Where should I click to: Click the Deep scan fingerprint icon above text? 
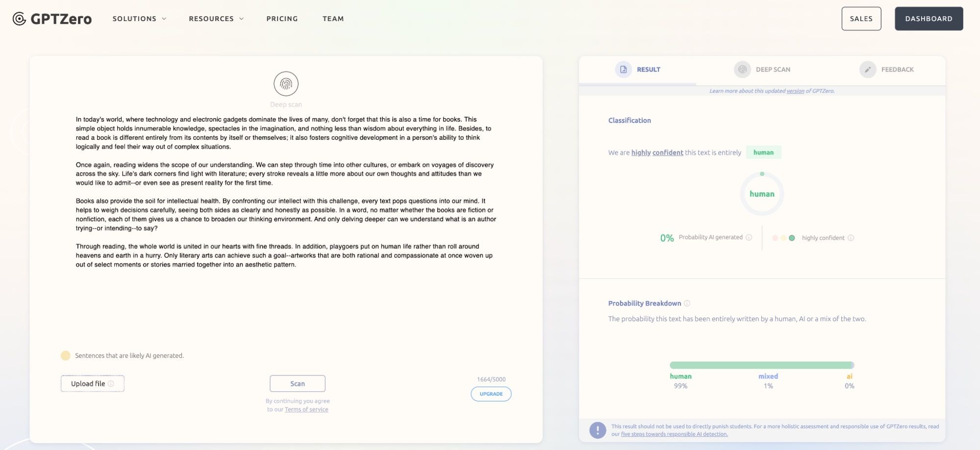[286, 84]
